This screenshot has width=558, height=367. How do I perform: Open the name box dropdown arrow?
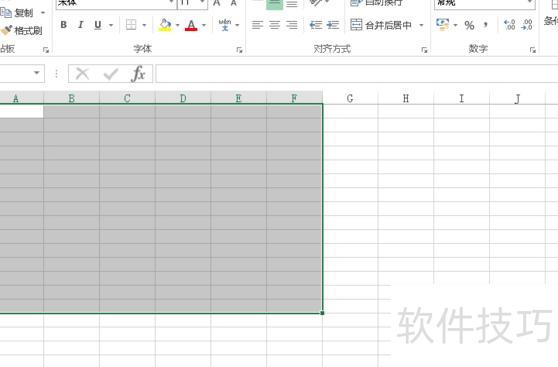point(37,73)
